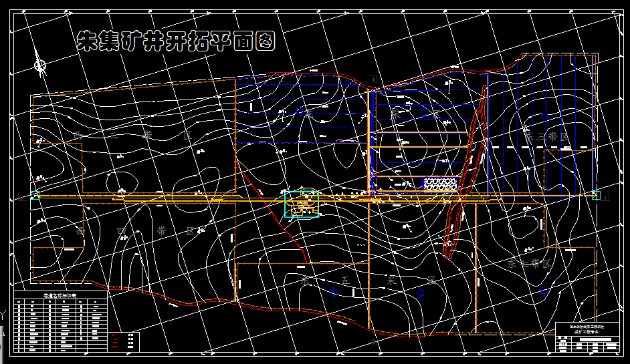
Task: Click the blue arrow between 采 and 区 of 东五采区
Action: (x=420, y=293)
